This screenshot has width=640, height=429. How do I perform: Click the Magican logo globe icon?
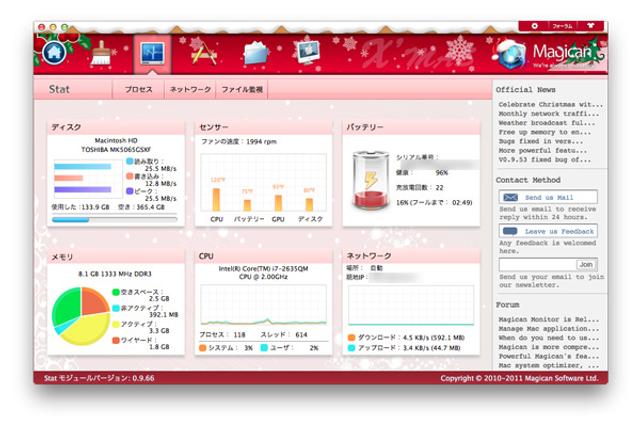pyautogui.click(x=511, y=52)
